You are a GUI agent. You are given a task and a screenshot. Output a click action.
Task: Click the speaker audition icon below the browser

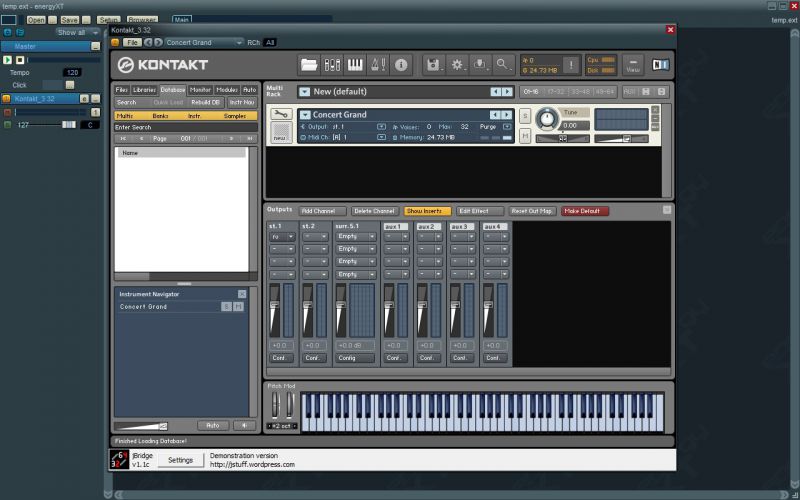pos(244,425)
